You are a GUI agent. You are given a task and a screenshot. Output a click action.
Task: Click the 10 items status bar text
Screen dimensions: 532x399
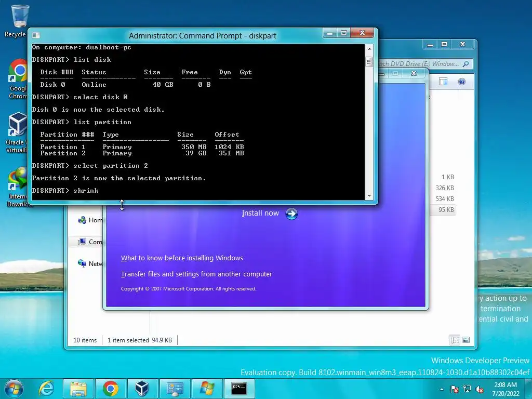(x=85, y=340)
